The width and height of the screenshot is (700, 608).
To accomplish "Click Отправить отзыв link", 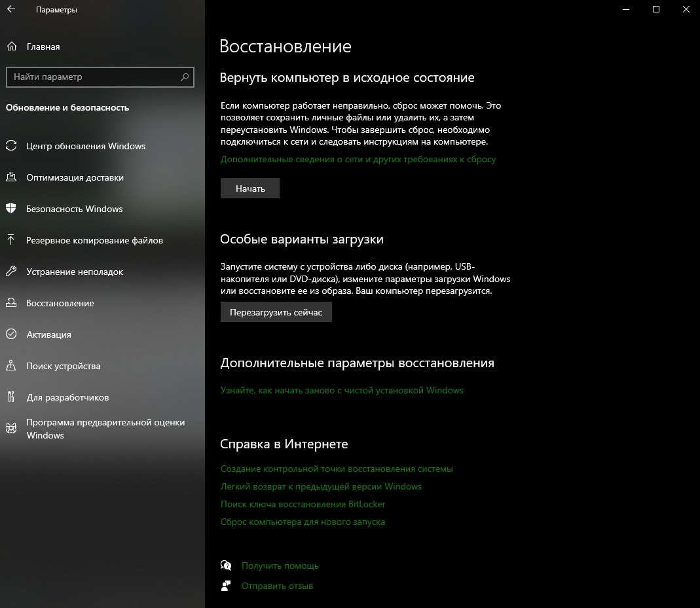I will click(x=277, y=586).
